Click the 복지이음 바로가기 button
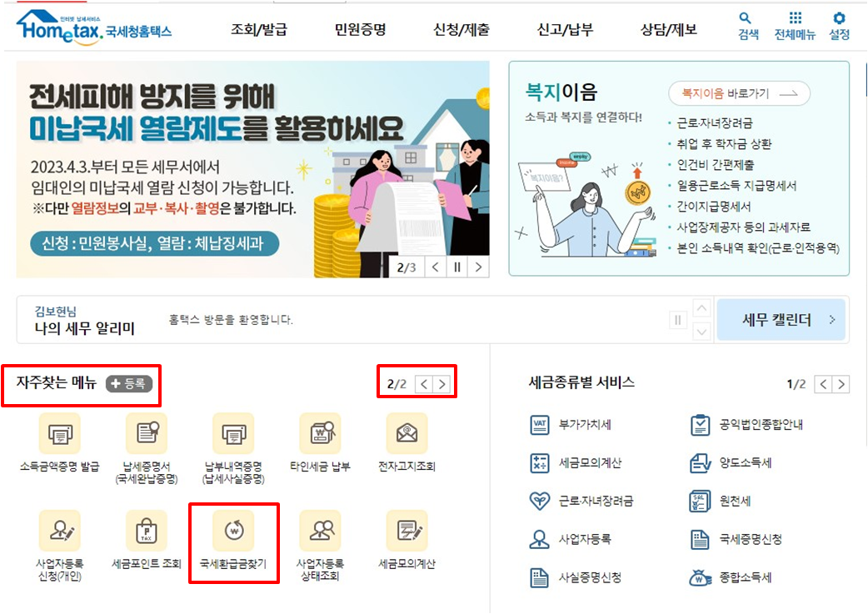This screenshot has width=868, height=614. (x=740, y=93)
